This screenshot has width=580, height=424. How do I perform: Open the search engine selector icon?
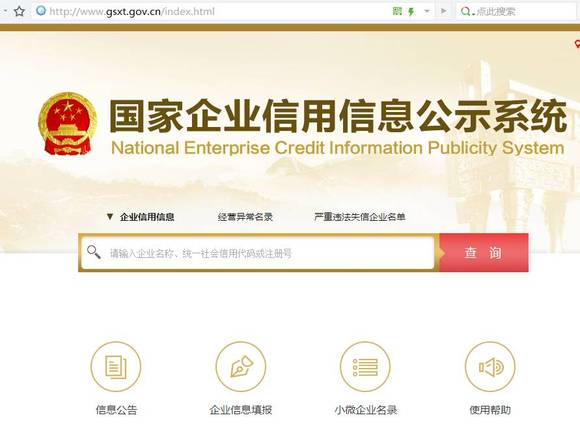click(466, 12)
